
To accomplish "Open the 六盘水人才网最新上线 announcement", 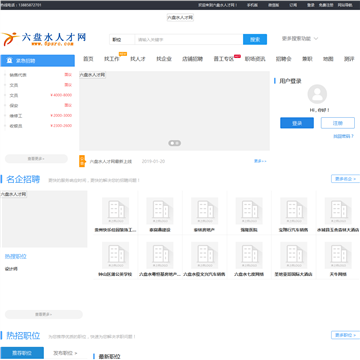I will 111,161.
